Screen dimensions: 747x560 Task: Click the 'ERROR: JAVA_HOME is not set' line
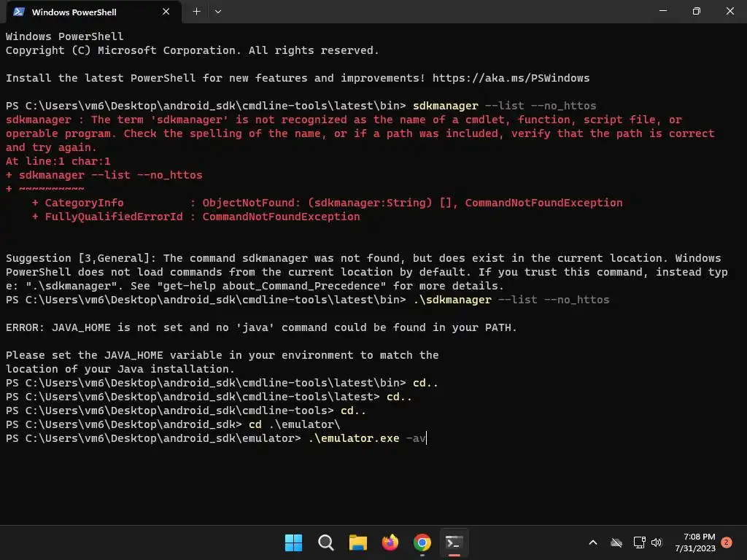261,327
